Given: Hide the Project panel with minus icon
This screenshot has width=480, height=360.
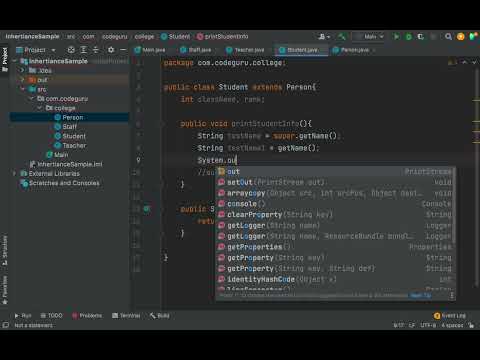Looking at the screenshot, I should tap(123, 50).
